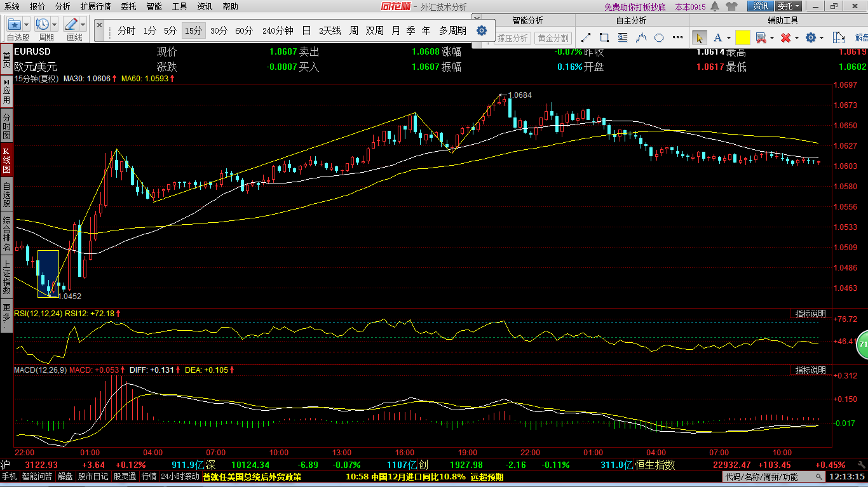The width and height of the screenshot is (868, 487).
Task: Open the auxiliary tools gear icon
Action: tap(810, 37)
